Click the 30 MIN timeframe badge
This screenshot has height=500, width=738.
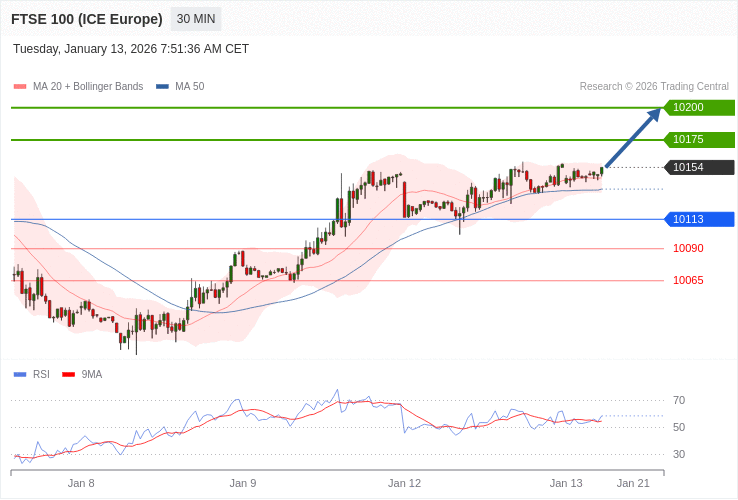click(196, 19)
